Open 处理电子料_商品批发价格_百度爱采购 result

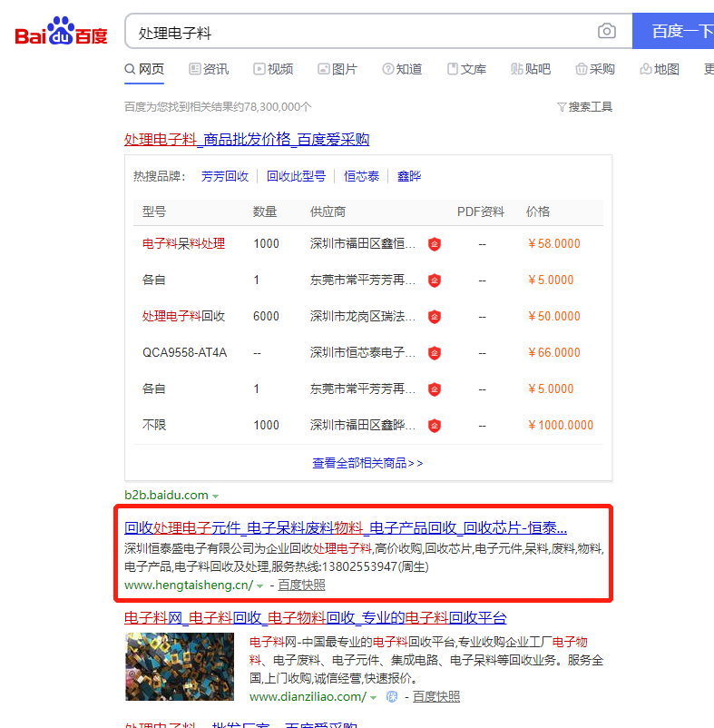pyautogui.click(x=247, y=139)
